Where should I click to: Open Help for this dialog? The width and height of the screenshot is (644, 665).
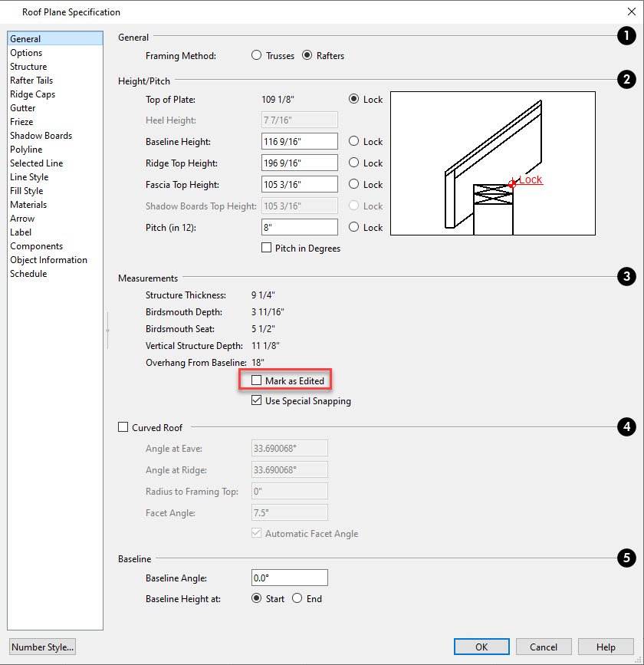[x=606, y=647]
